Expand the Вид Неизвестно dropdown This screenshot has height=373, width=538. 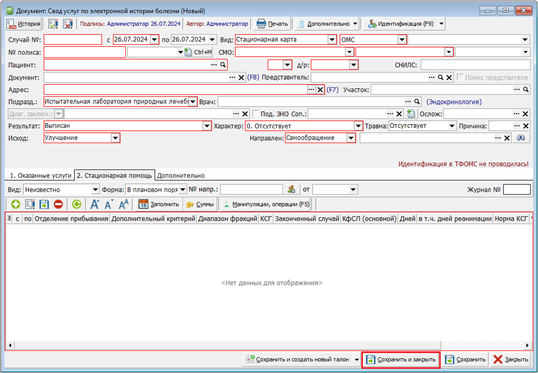(95, 190)
